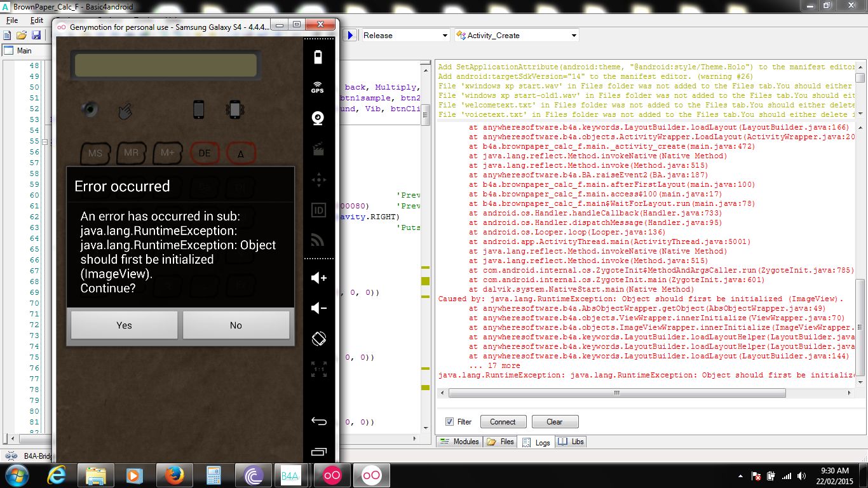868x488 pixels.
Task: Click the Genymotion battery icon
Action: 318,58
